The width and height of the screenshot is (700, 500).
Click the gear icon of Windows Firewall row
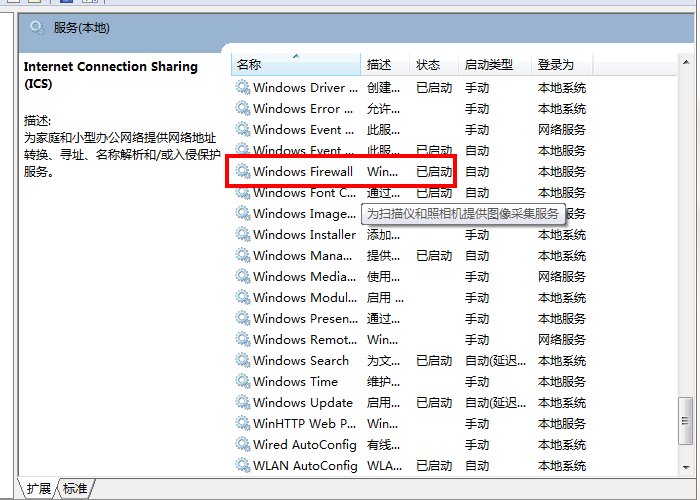tap(242, 171)
